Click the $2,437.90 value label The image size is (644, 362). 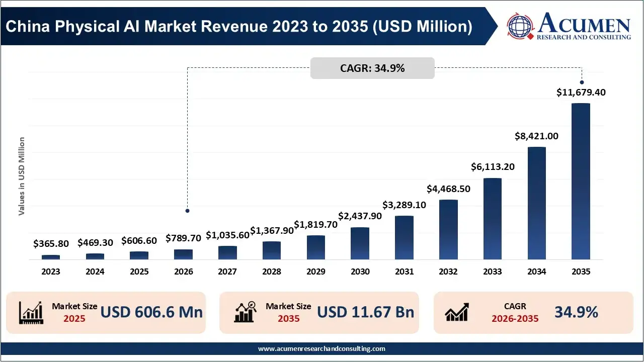click(x=360, y=216)
